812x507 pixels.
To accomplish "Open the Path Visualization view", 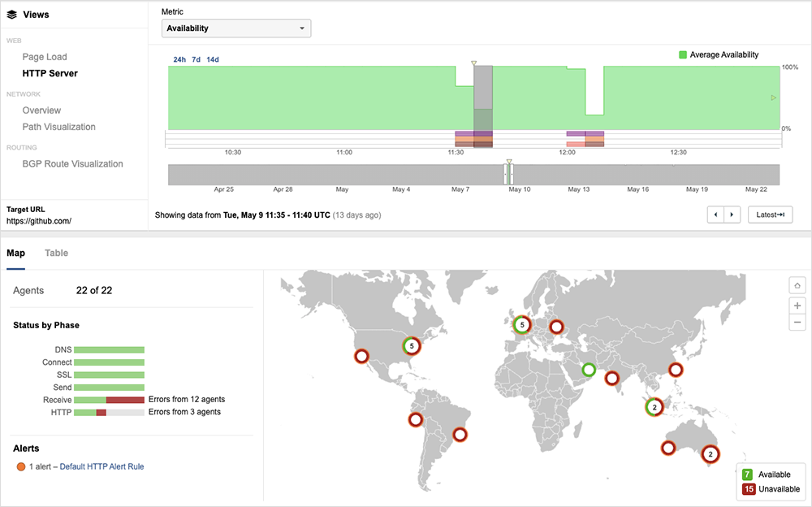I will pos(58,127).
